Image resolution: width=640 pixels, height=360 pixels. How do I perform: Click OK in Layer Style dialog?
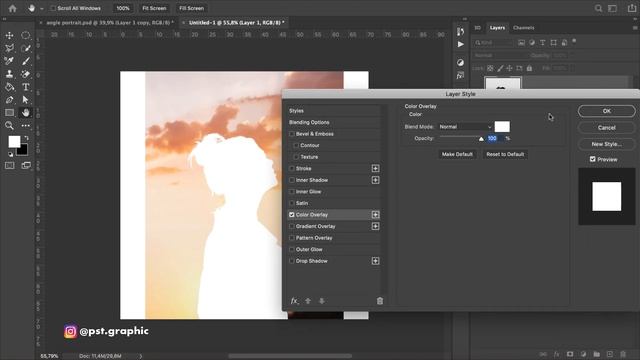pyautogui.click(x=607, y=111)
